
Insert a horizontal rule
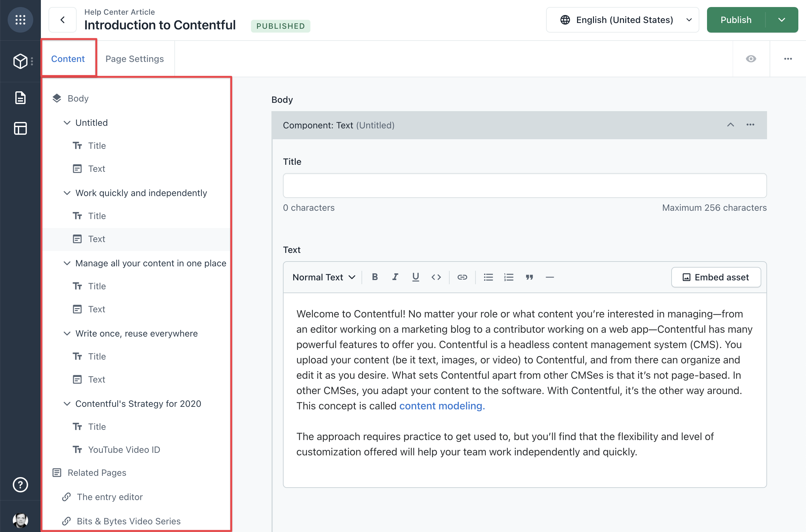pyautogui.click(x=550, y=277)
